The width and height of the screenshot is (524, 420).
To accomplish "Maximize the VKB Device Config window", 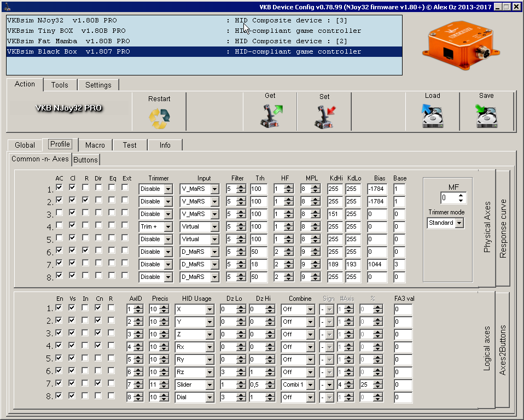I will (506, 7).
